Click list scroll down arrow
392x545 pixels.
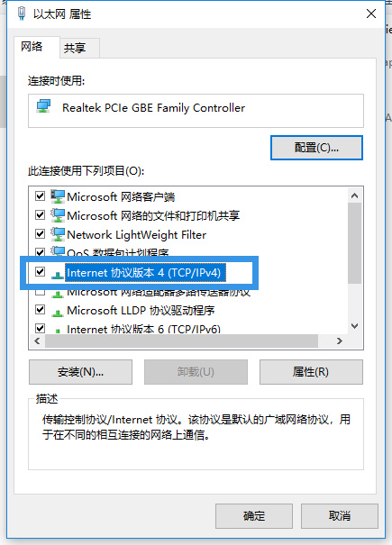354,326
